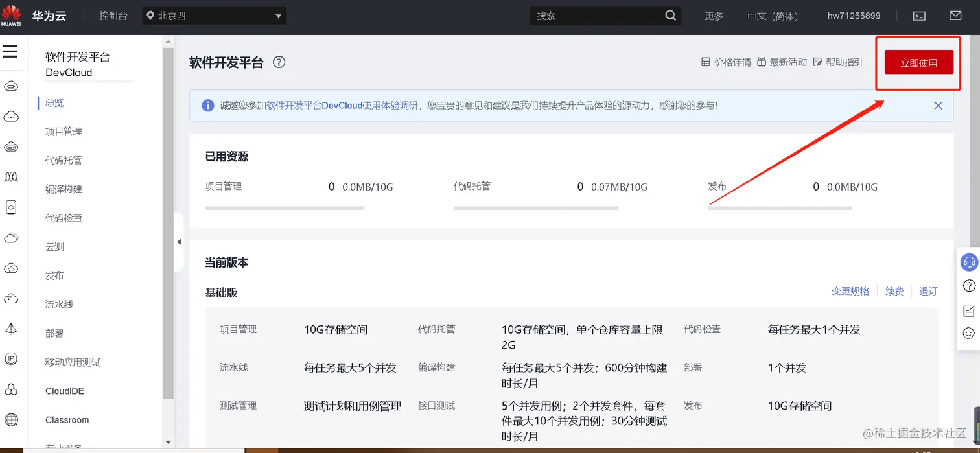Image resolution: width=980 pixels, height=453 pixels.
Task: Open 发布 in the sidebar
Action: click(54, 275)
